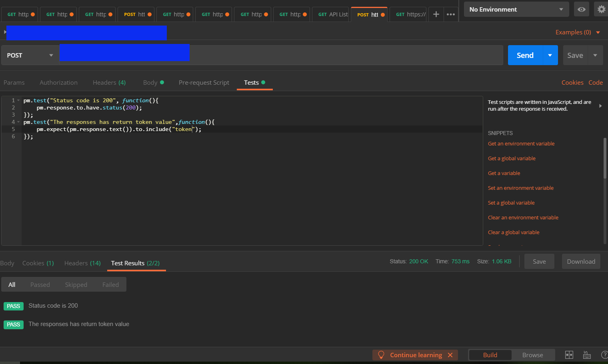608x364 pixels.
Task: Open the response Headers (14) tab
Action: [82, 263]
